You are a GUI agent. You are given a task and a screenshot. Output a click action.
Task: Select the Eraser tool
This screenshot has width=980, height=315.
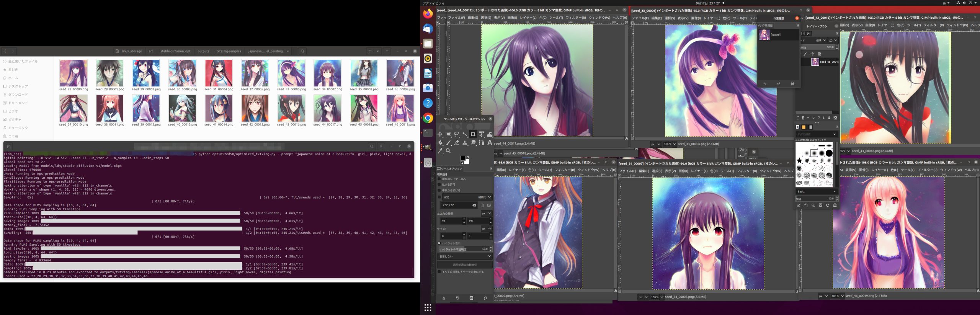(457, 143)
